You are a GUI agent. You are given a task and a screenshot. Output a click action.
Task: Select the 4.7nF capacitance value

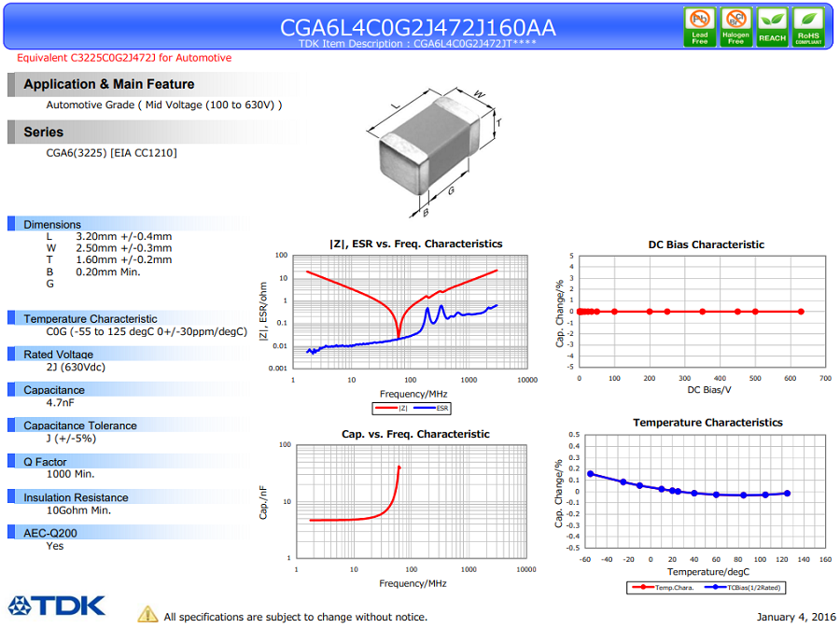coord(61,402)
